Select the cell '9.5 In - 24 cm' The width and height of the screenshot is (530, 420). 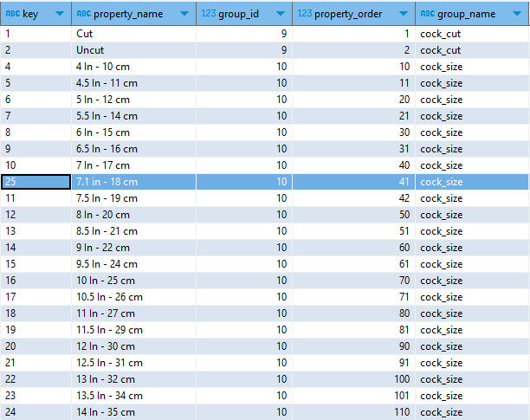(x=134, y=264)
